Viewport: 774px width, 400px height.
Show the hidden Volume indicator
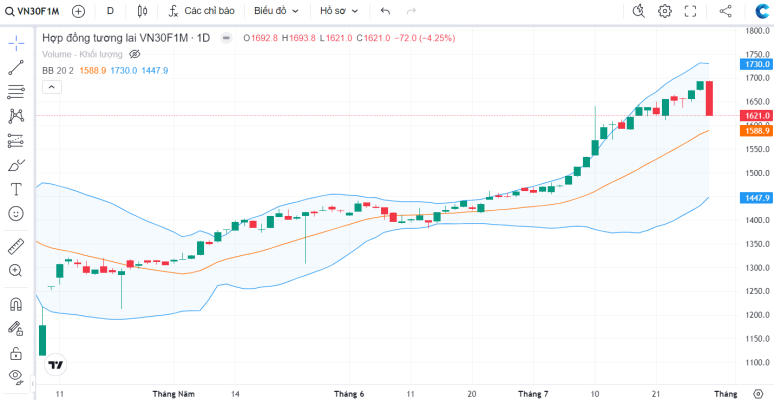[135, 54]
